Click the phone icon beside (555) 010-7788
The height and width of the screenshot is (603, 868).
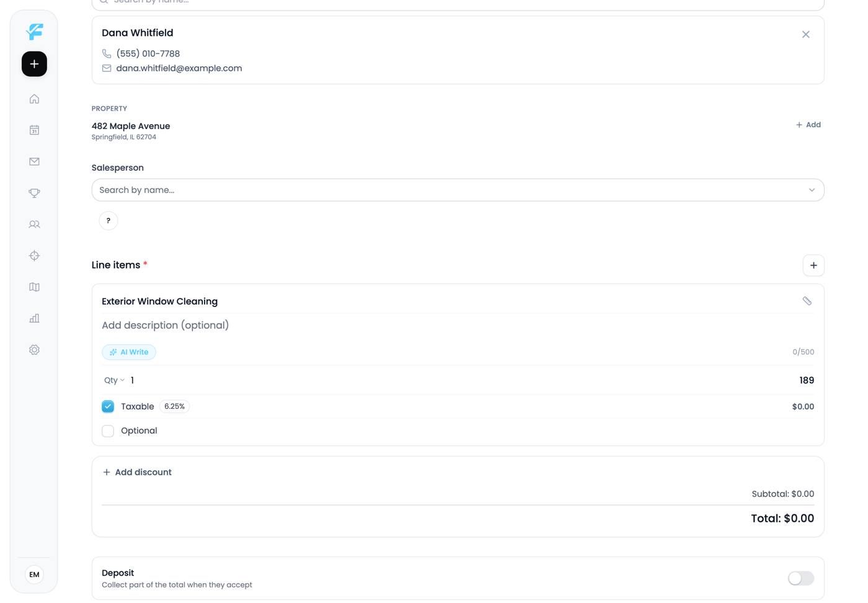tap(107, 53)
